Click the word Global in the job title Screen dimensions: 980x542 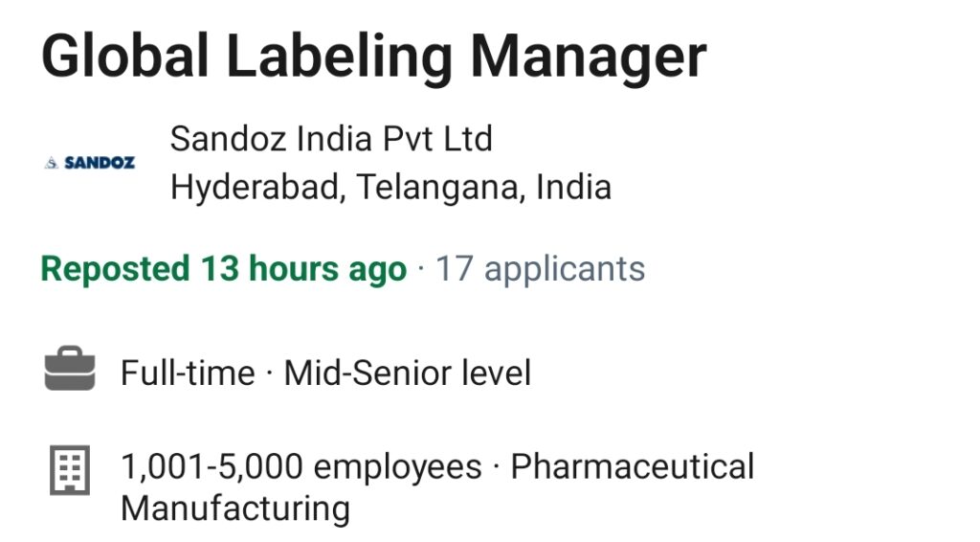coord(125,56)
